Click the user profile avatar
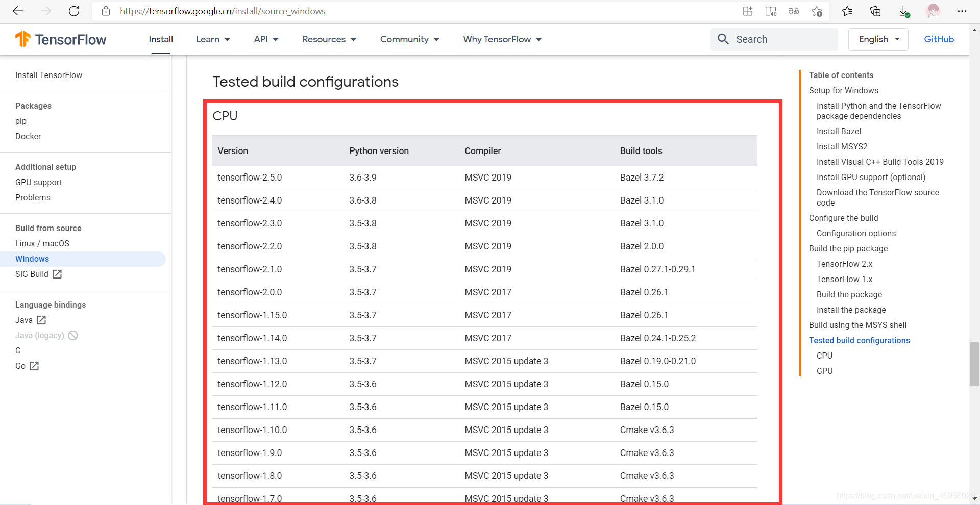980x505 pixels. (933, 11)
